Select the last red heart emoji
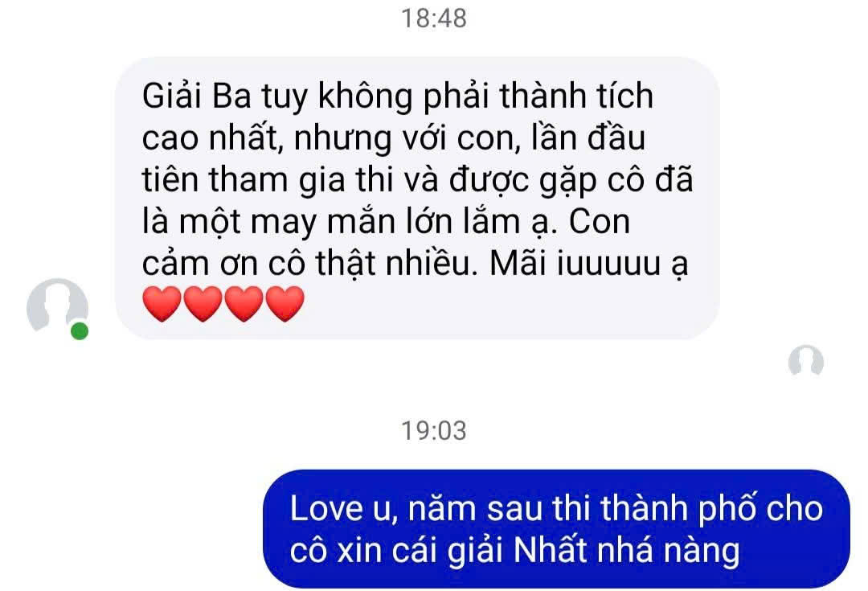The width and height of the screenshot is (868, 591). point(285,303)
